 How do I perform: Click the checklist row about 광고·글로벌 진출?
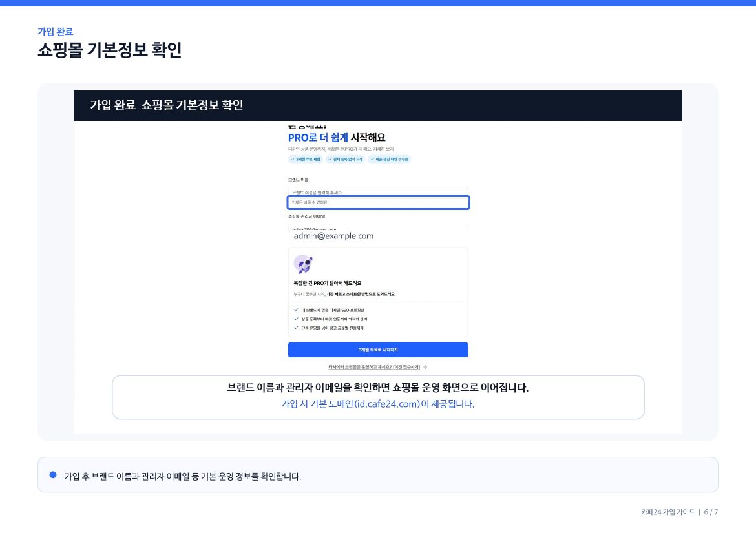point(329,328)
